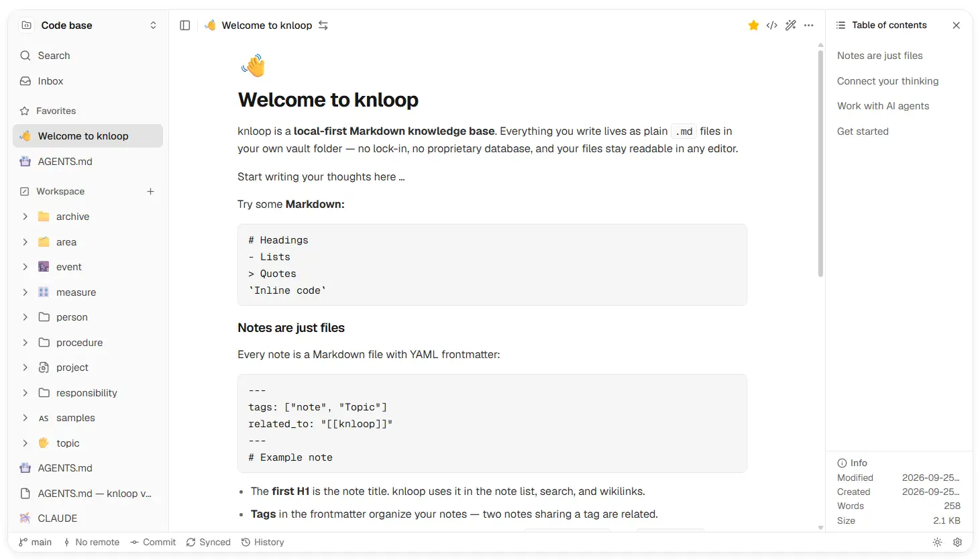This screenshot has width=980, height=560.
Task: Expand the project folder
Action: (25, 368)
